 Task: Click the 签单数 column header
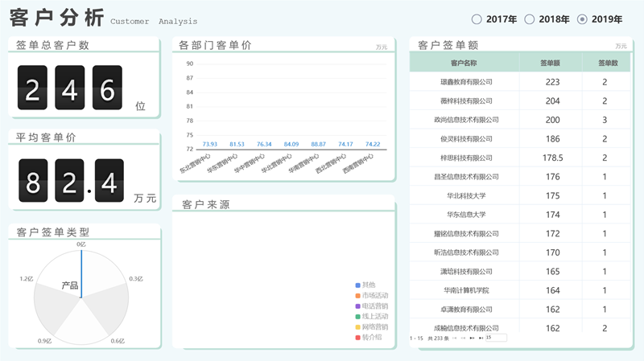(x=607, y=63)
